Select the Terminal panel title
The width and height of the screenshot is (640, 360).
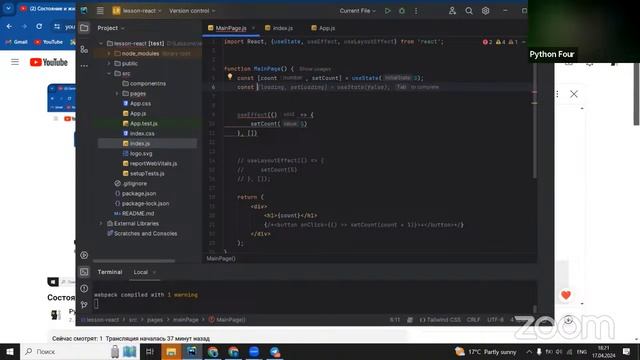point(109,272)
